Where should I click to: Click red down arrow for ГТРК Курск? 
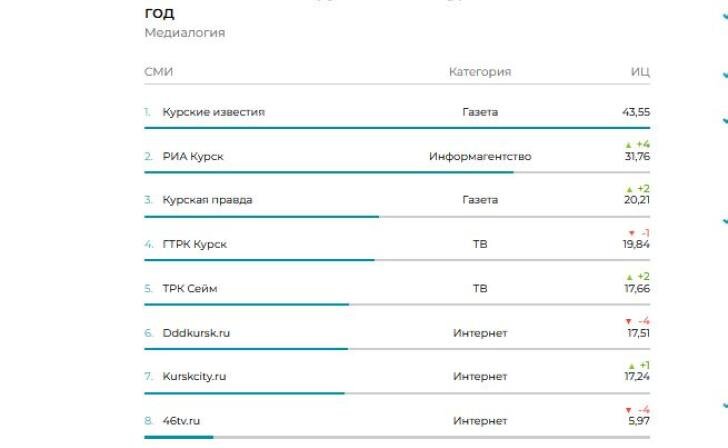[629, 233]
